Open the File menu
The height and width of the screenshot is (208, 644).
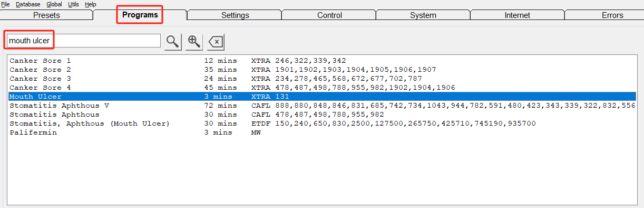5,4
